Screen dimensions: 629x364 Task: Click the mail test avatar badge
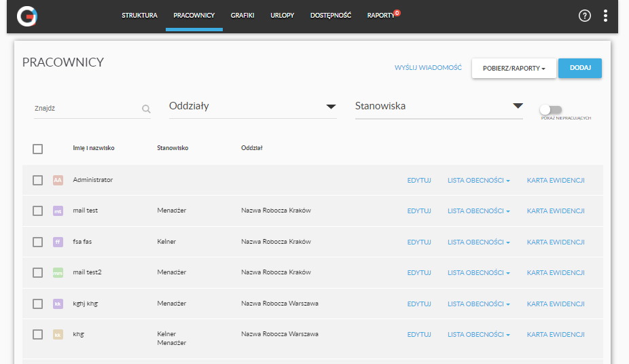[58, 211]
